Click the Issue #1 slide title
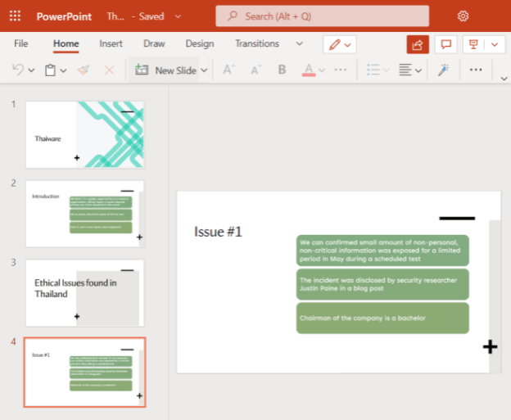Image resolution: width=511 pixels, height=420 pixels. tap(218, 232)
